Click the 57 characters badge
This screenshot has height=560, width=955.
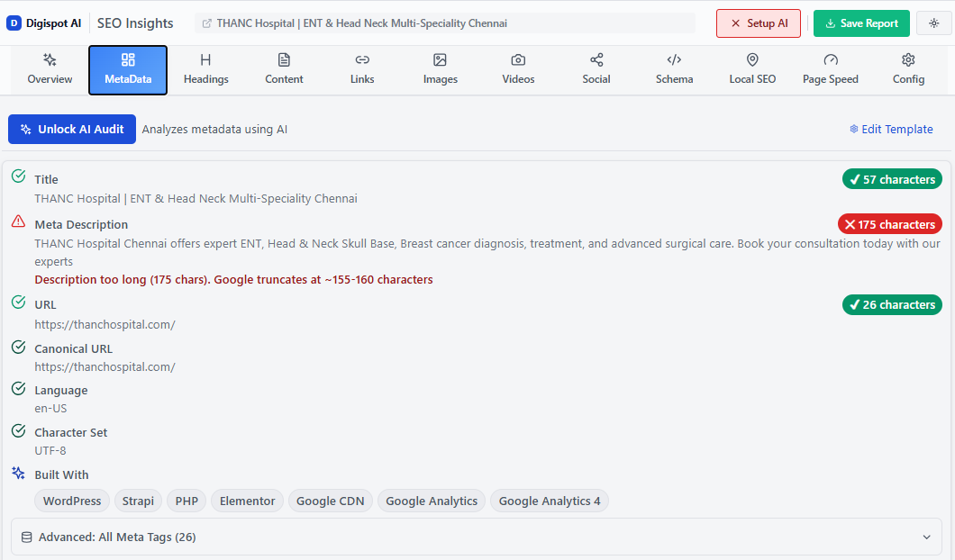click(x=892, y=179)
